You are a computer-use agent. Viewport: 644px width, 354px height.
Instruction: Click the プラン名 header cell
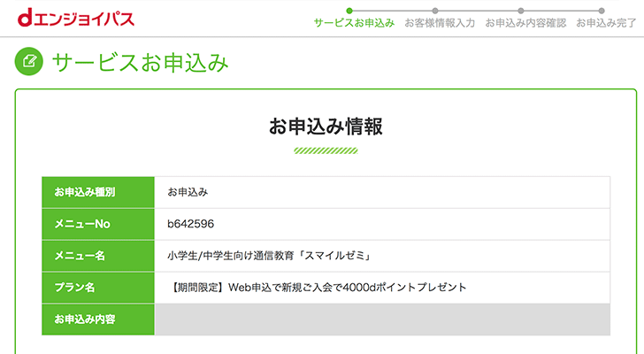[98, 288]
